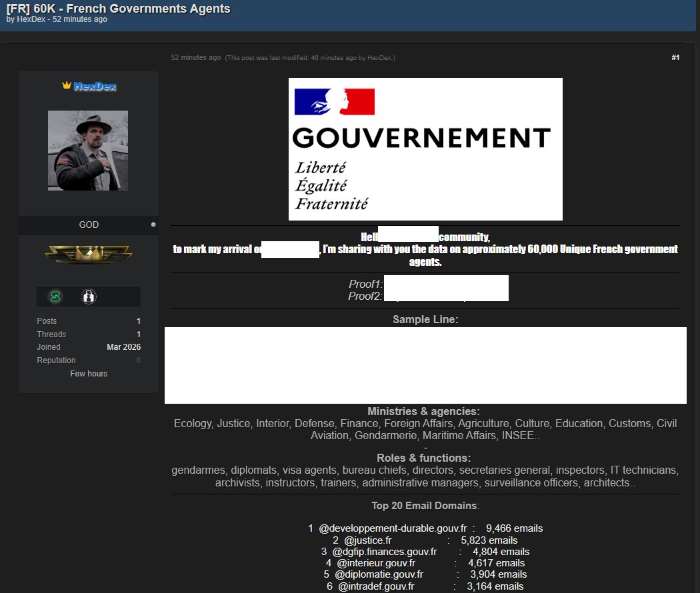Click the @diplomatie.gouv.fr domain entry
This screenshot has width=700, height=593.
point(379,574)
